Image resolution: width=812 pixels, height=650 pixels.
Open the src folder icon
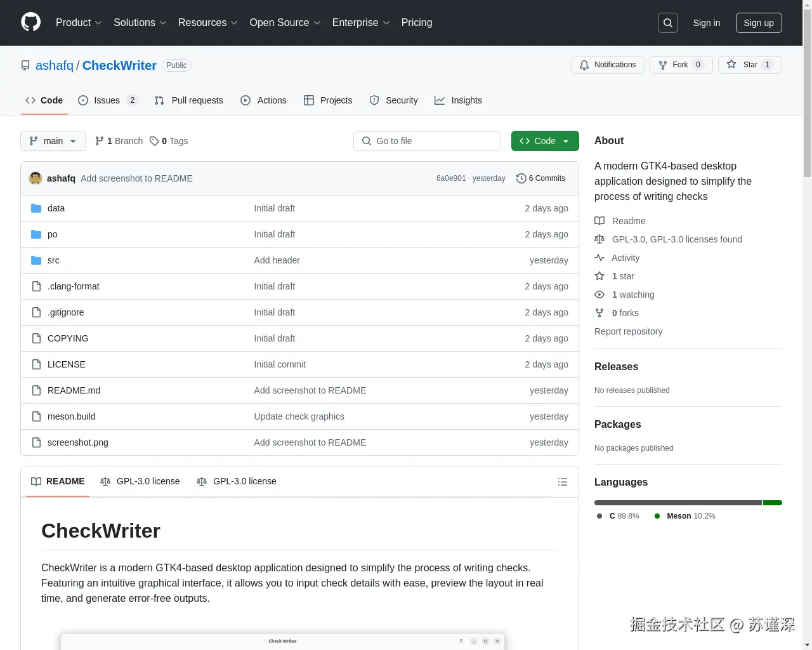pos(36,260)
